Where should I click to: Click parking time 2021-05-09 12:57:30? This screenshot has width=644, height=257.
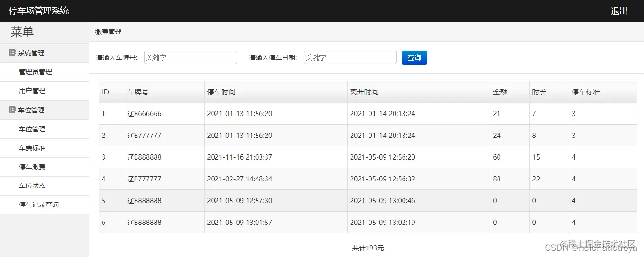pyautogui.click(x=240, y=201)
